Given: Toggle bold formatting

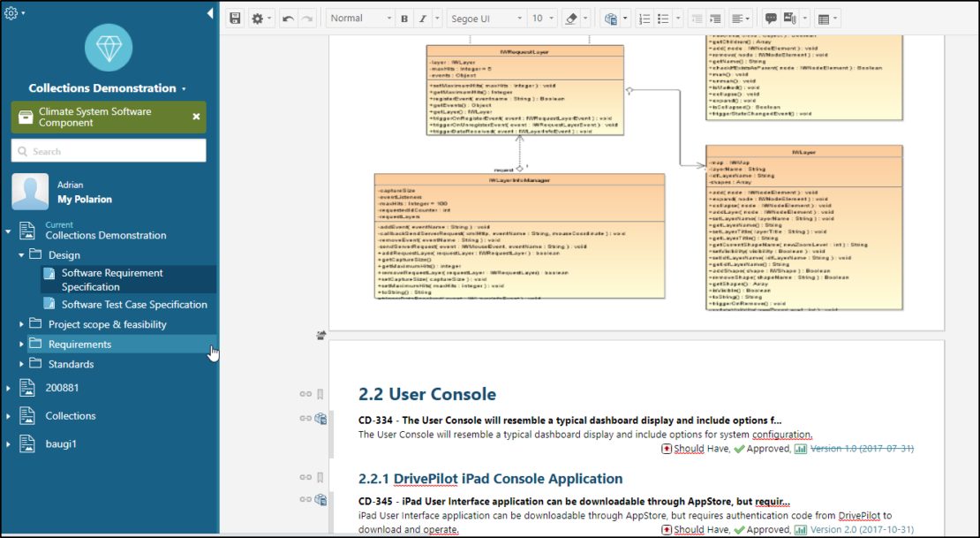Looking at the screenshot, I should pos(404,19).
